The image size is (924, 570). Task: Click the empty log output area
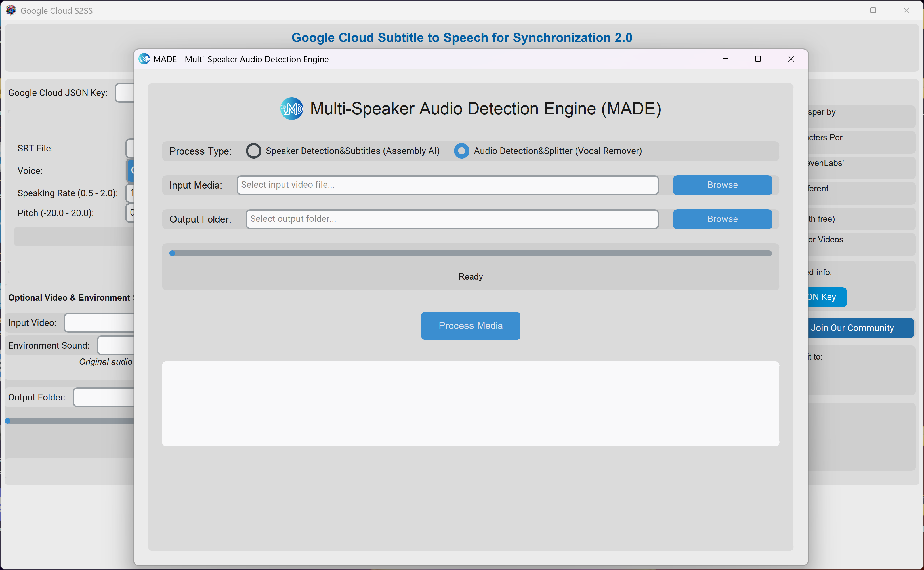(x=471, y=404)
